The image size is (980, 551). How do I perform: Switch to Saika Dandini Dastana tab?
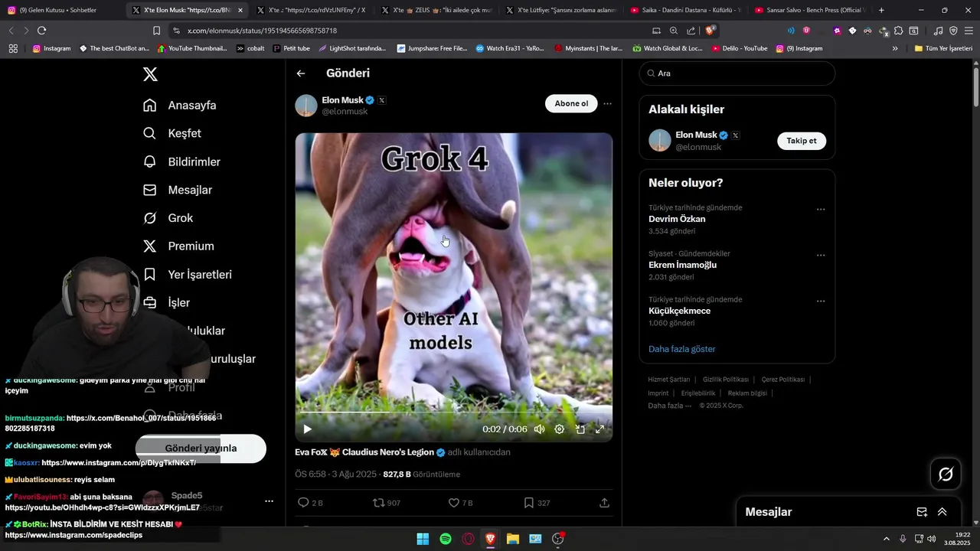pyautogui.click(x=684, y=10)
